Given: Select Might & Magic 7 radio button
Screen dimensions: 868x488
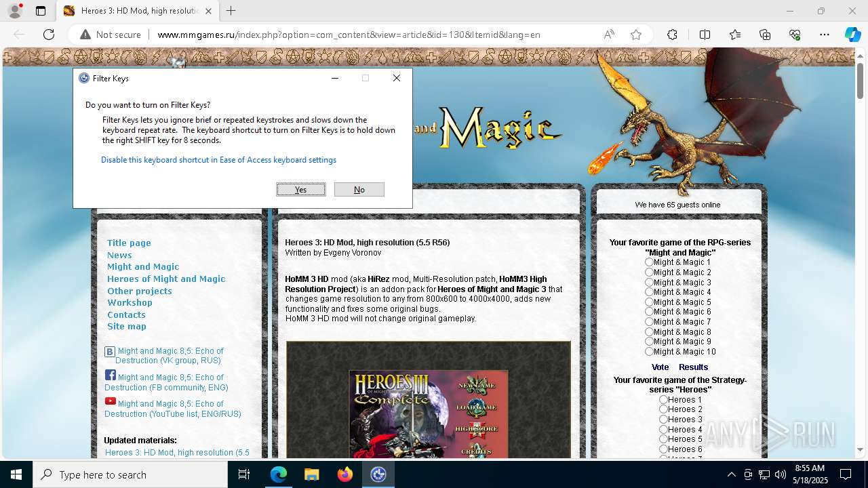Looking at the screenshot, I should point(649,321).
